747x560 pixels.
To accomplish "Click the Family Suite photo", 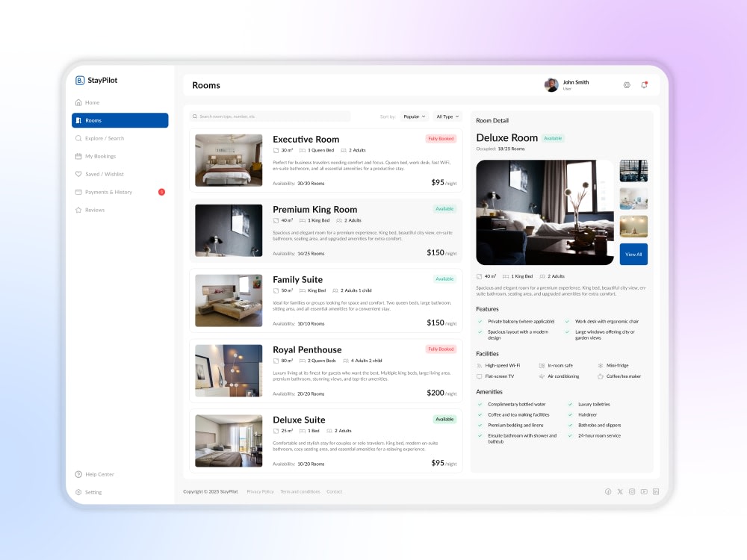I will 229,300.
